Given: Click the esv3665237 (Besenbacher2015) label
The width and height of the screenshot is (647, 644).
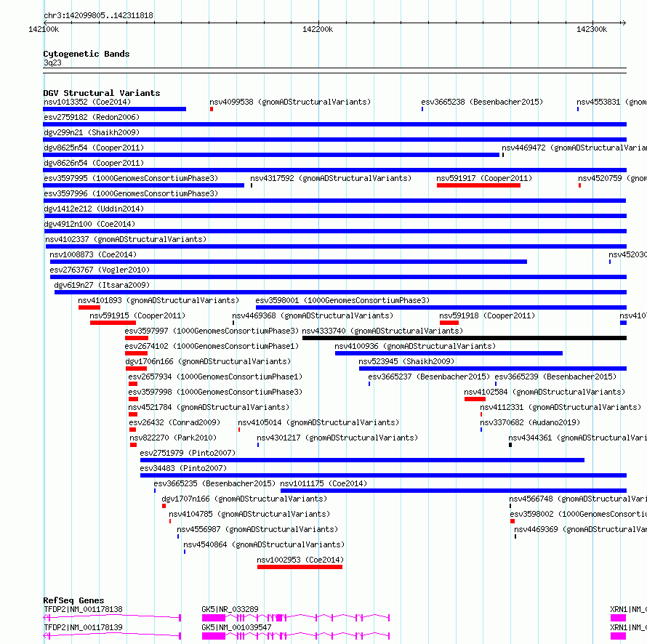Looking at the screenshot, I should click(x=429, y=377).
